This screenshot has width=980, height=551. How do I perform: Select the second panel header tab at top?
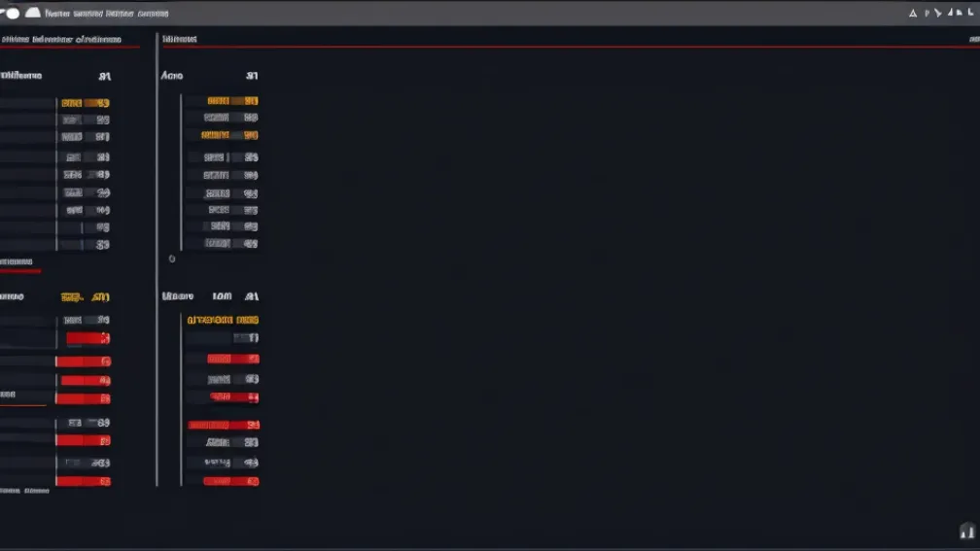[179, 39]
